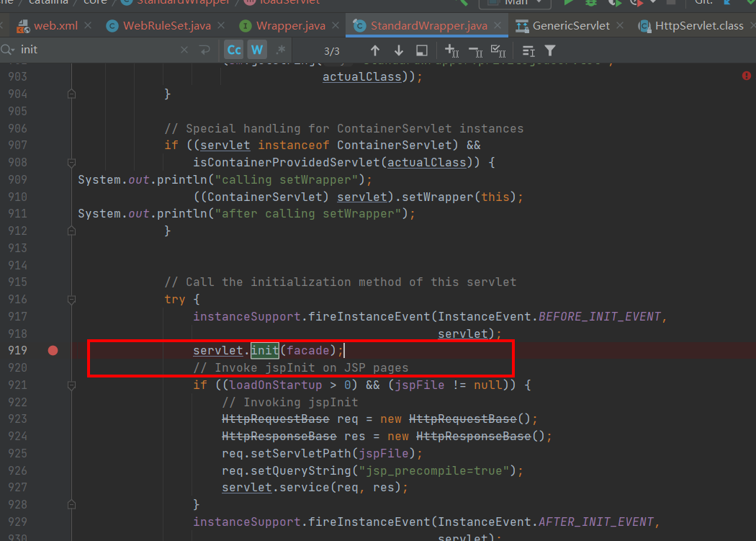The height and width of the screenshot is (541, 756).
Task: Click the HttpServlet.class file icon
Action: coord(644,27)
